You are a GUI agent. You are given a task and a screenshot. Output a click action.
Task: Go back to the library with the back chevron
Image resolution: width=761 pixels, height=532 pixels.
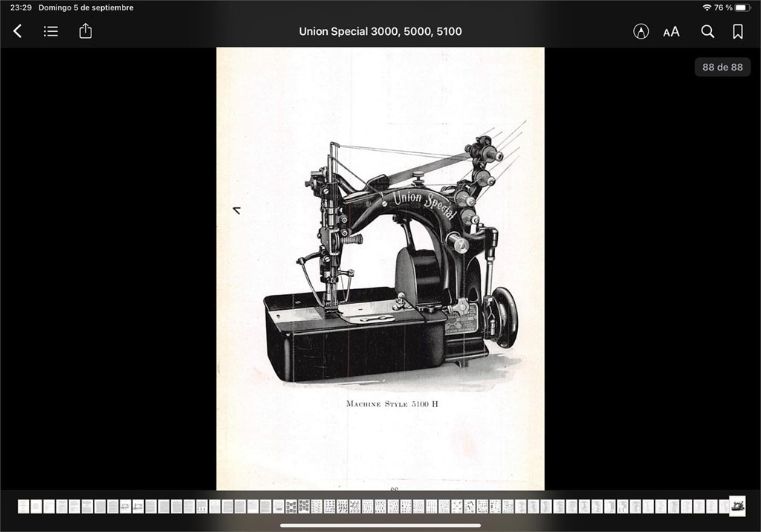(18, 31)
